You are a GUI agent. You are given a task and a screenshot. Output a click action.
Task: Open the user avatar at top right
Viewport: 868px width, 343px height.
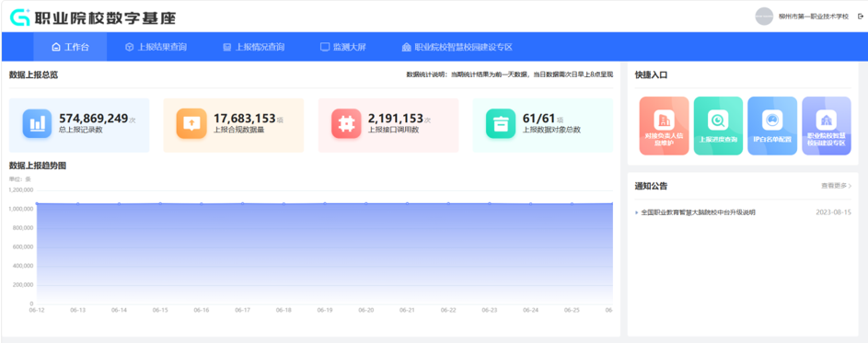coord(764,16)
